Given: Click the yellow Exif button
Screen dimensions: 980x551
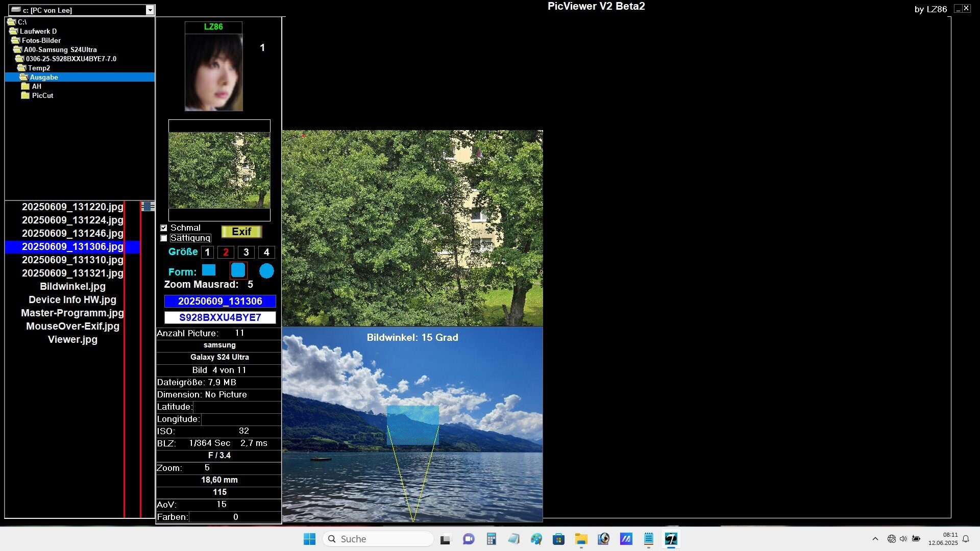Looking at the screenshot, I should pos(241,232).
